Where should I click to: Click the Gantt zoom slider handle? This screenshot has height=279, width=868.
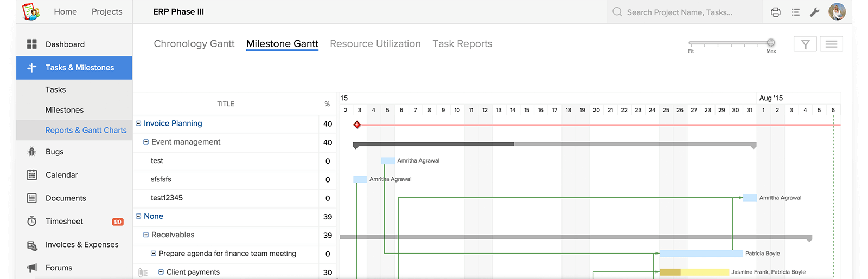pos(771,42)
